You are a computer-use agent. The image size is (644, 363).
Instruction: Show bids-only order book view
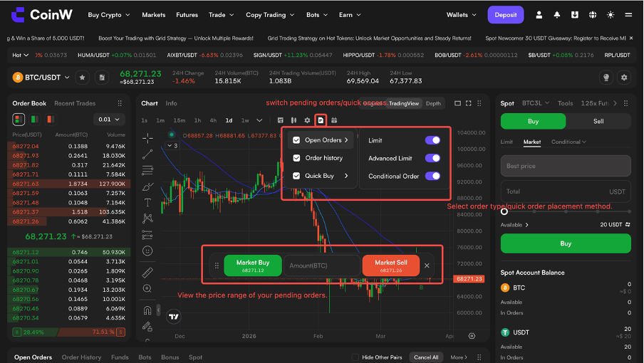click(x=34, y=120)
